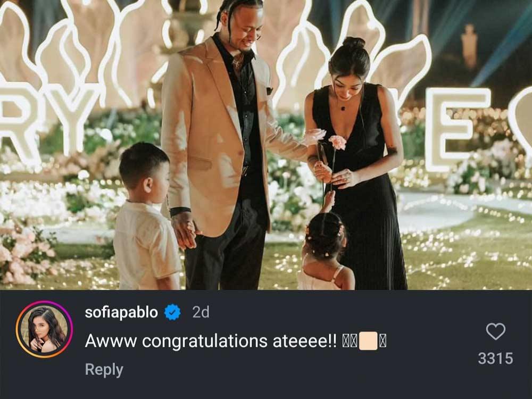Like the comment with the heart icon

coord(495,332)
